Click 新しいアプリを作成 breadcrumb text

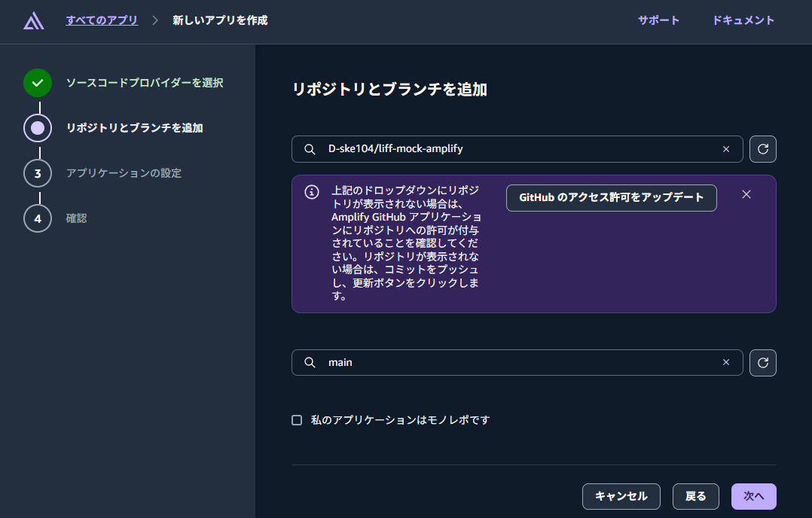click(x=220, y=20)
